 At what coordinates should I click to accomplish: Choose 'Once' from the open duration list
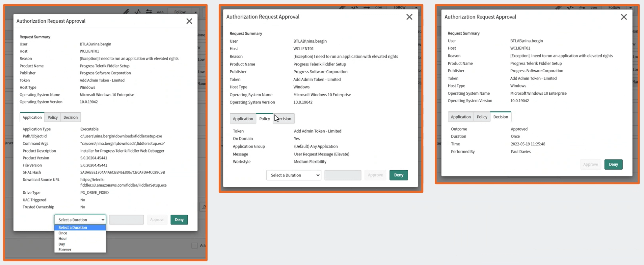[x=63, y=233]
